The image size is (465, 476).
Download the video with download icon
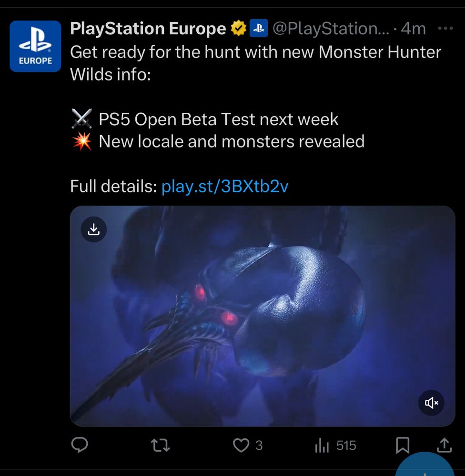[93, 229]
